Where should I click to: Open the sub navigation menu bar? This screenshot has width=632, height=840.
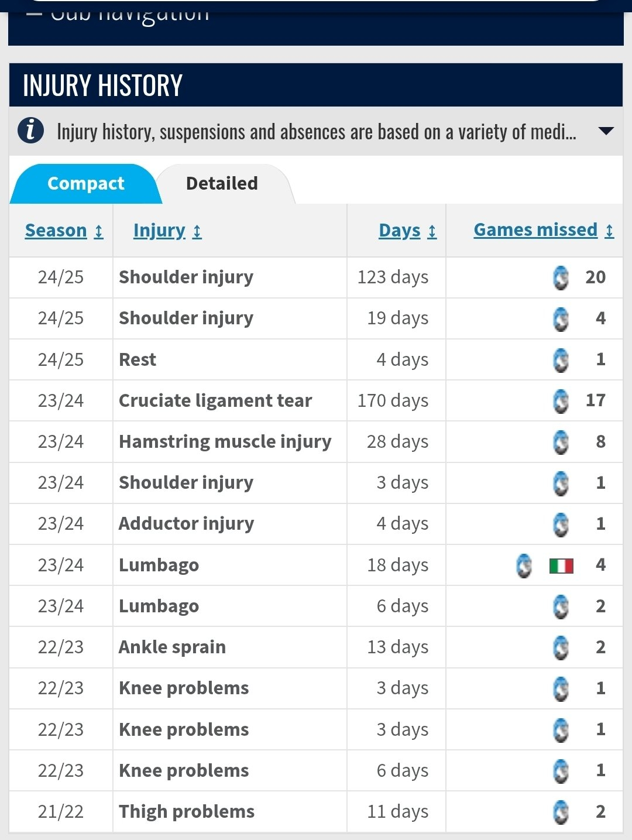pos(316,22)
